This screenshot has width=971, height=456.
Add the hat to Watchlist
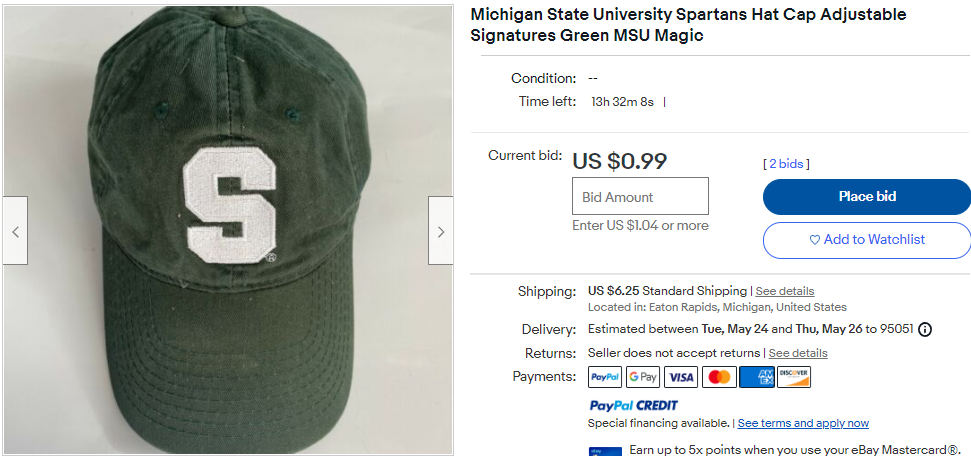866,240
